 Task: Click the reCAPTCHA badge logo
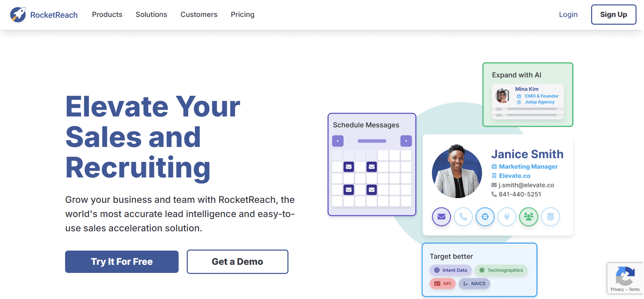tap(625, 276)
